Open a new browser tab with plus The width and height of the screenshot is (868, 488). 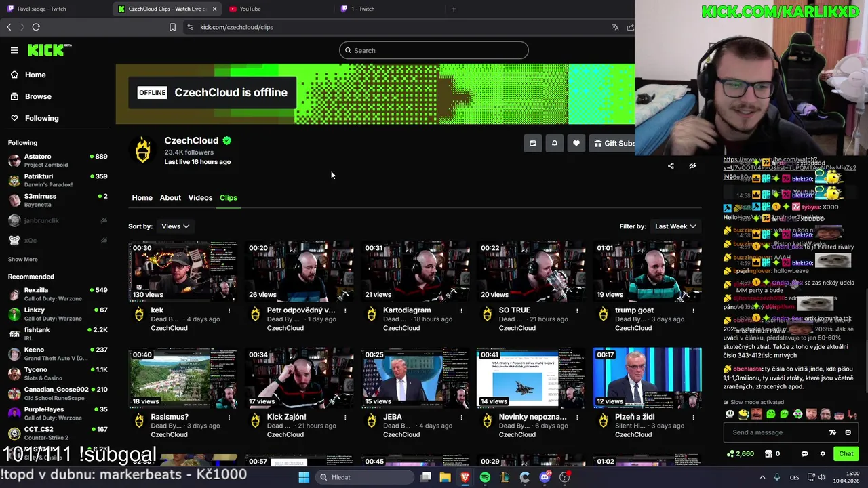[x=454, y=9]
